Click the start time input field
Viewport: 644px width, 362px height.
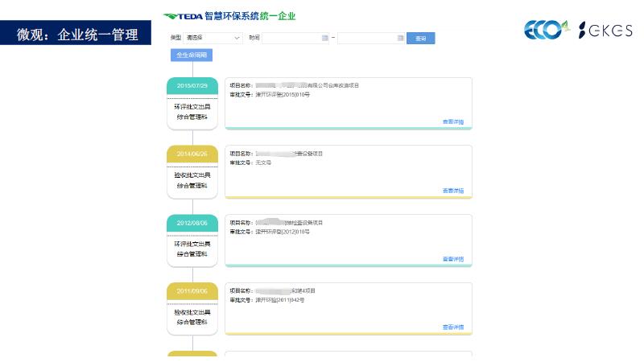pyautogui.click(x=291, y=38)
